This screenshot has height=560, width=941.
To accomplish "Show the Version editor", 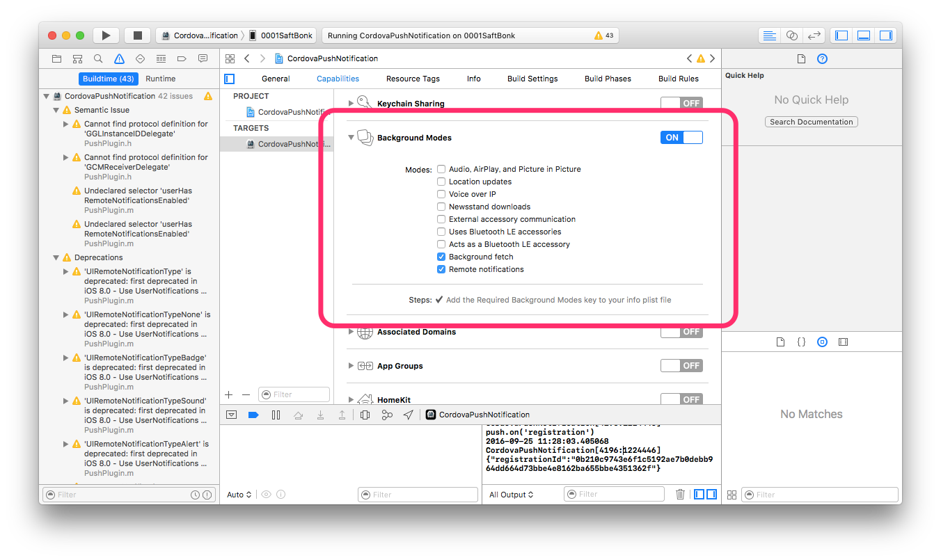I will click(814, 35).
